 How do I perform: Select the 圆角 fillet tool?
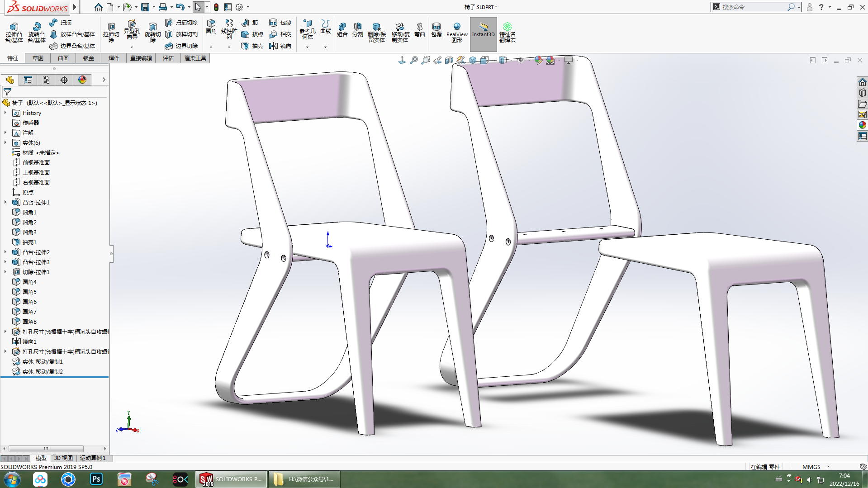point(211,27)
